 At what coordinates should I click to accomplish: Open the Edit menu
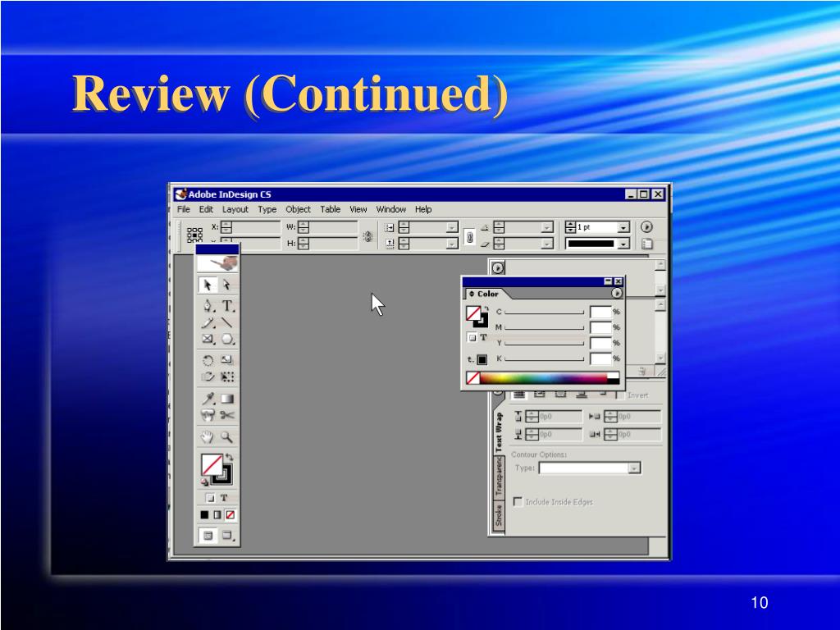(206, 209)
